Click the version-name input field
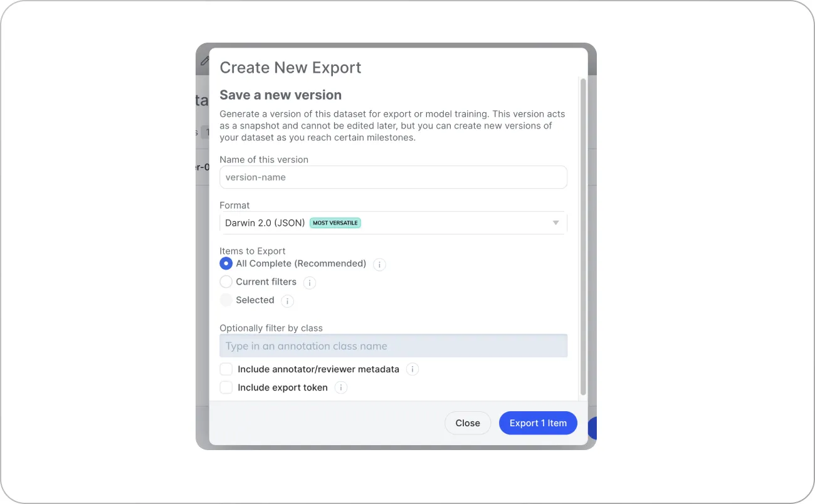This screenshot has width=815, height=504. click(393, 177)
